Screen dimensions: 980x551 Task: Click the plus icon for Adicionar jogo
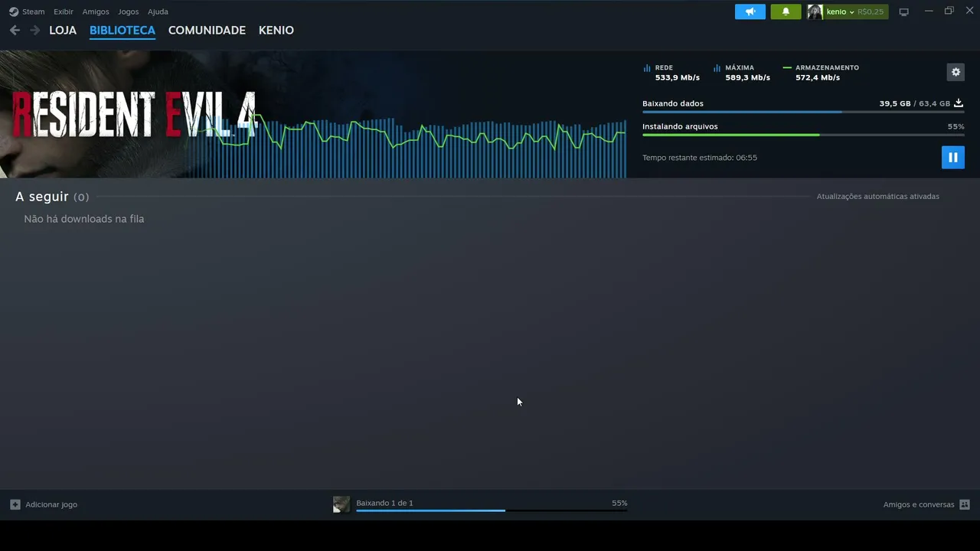point(15,504)
